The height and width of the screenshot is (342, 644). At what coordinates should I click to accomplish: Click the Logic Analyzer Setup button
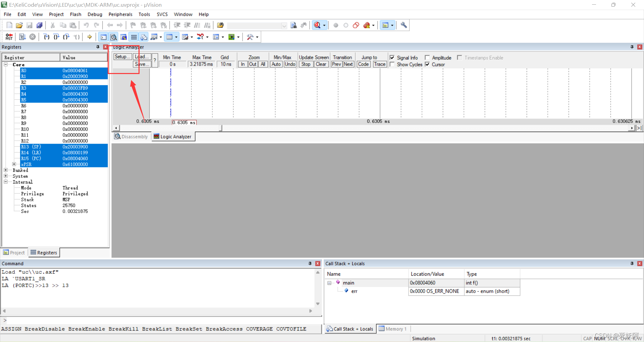[x=122, y=57]
